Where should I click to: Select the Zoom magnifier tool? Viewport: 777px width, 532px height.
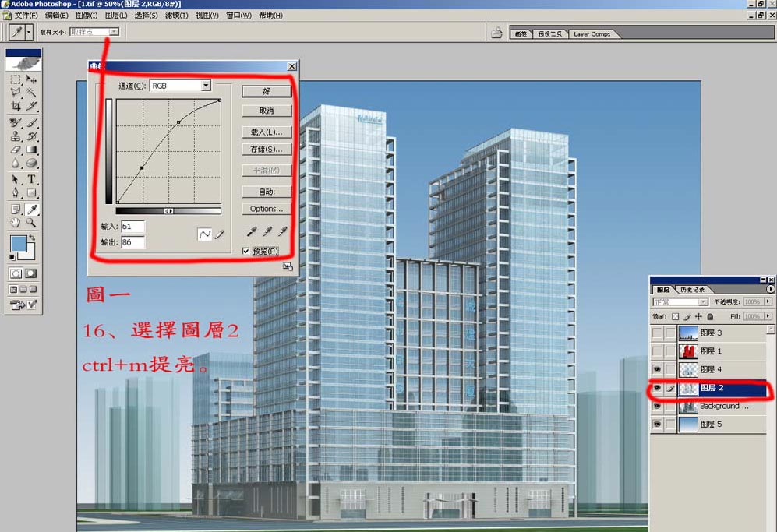click(32, 223)
